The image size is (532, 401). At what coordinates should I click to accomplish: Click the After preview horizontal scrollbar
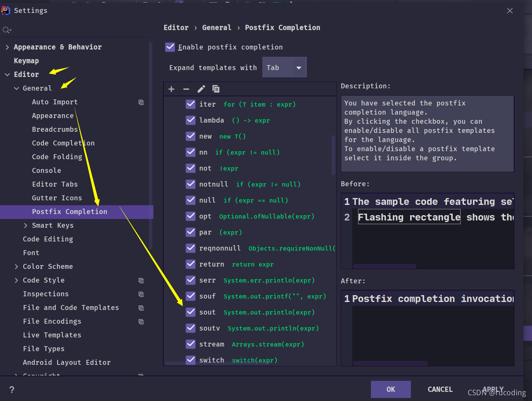pos(390,363)
